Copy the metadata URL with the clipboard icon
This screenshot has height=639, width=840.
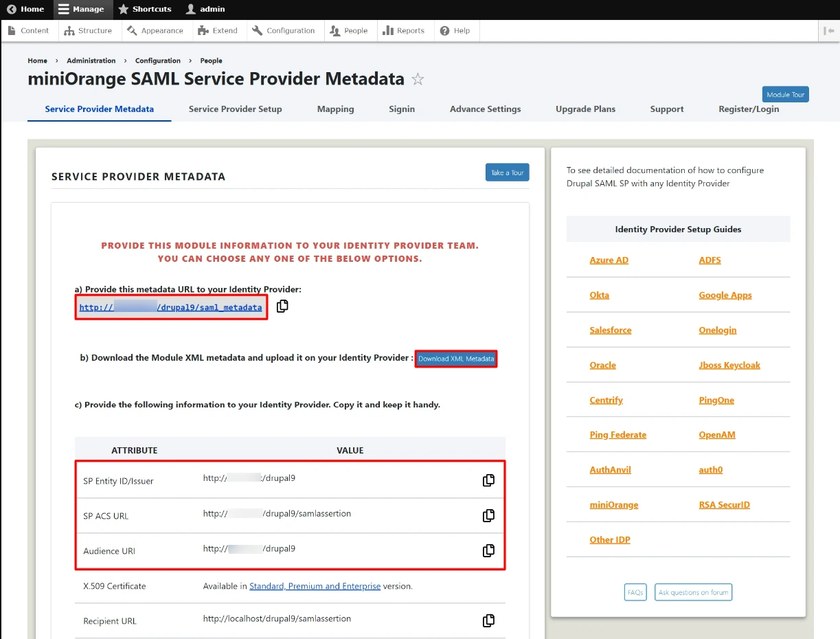pos(282,306)
